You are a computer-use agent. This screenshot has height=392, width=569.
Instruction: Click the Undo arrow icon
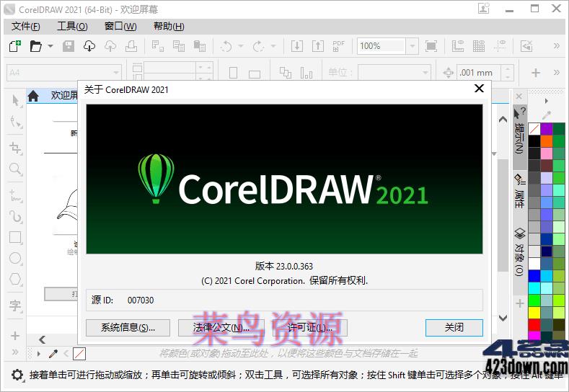point(226,46)
